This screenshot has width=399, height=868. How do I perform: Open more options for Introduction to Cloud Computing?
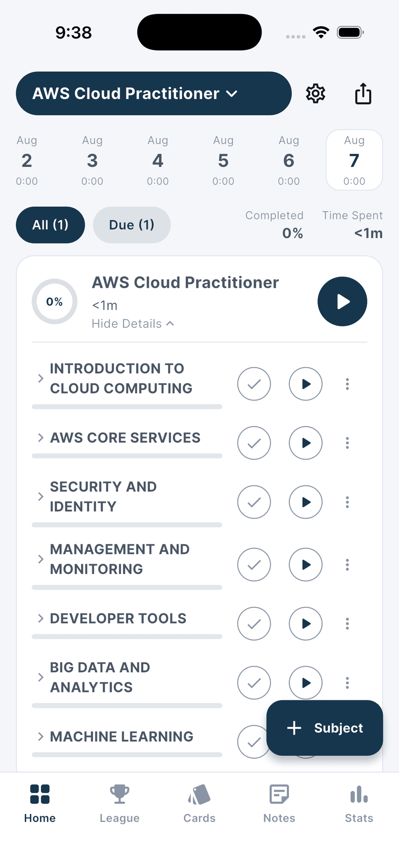pos(347,384)
